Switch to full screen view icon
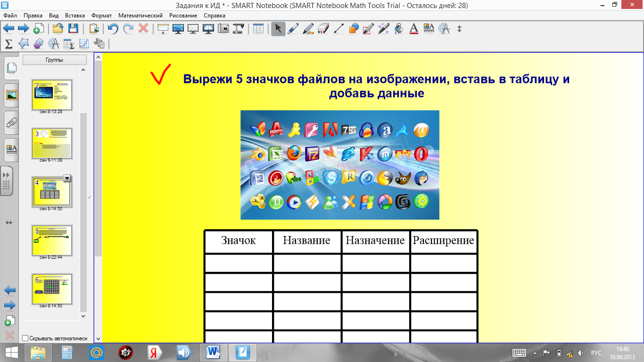This screenshot has height=362, width=644. 178,28
